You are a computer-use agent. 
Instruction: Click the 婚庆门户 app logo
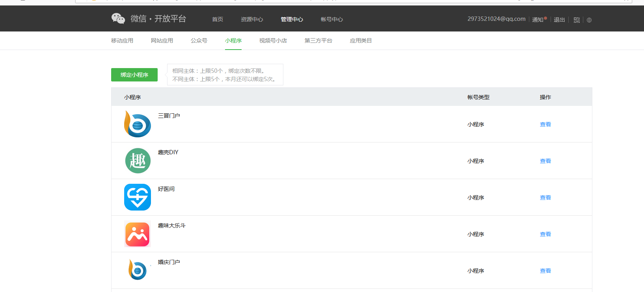point(138,270)
